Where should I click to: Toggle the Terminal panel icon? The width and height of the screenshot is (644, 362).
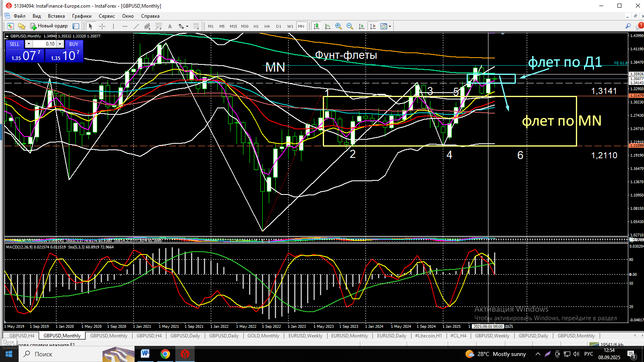coord(76,26)
